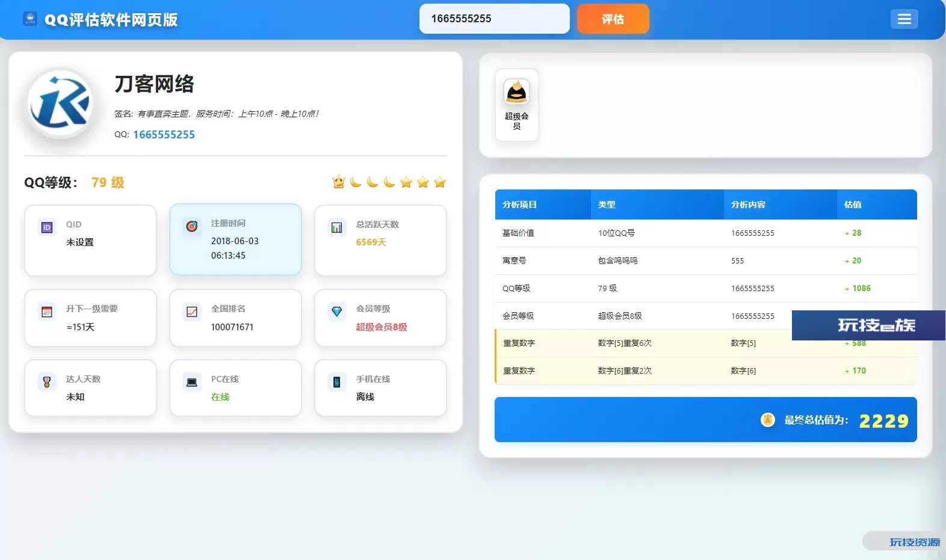Click the 6569天 active days value
Screen dimensions: 946x560
pos(371,242)
